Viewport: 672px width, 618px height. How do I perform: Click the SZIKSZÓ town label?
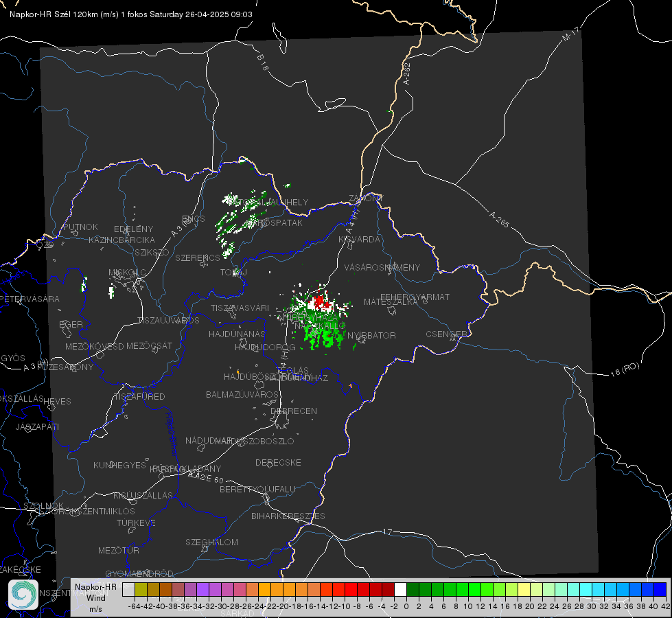[x=152, y=253]
